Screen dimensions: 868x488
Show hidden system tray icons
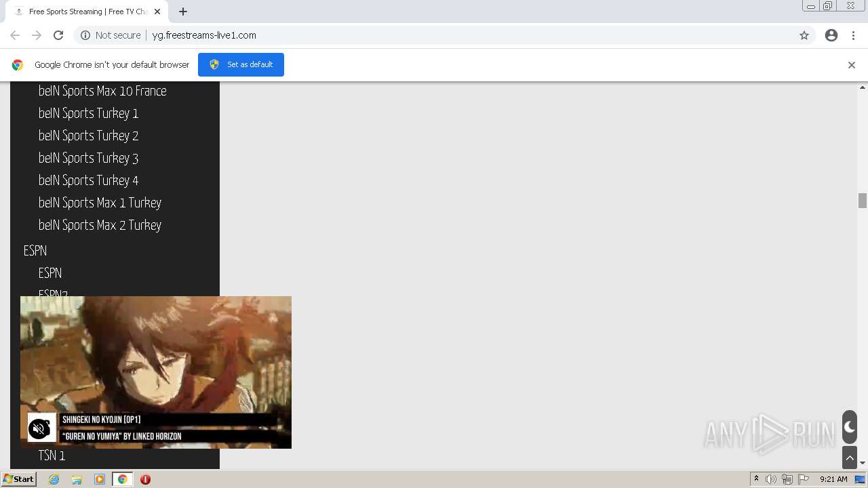(756, 479)
